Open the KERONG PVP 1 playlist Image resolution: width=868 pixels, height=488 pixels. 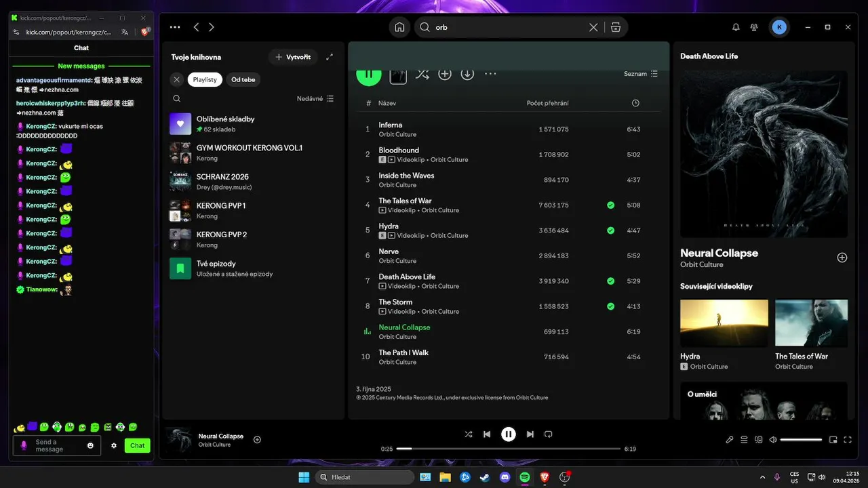pyautogui.click(x=252, y=210)
